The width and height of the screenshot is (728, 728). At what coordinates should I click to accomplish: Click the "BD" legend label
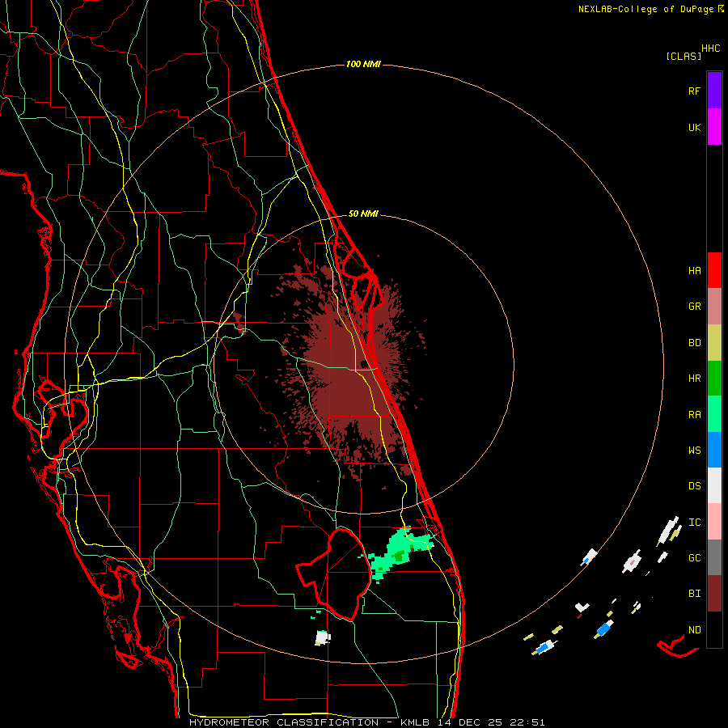[x=694, y=343]
